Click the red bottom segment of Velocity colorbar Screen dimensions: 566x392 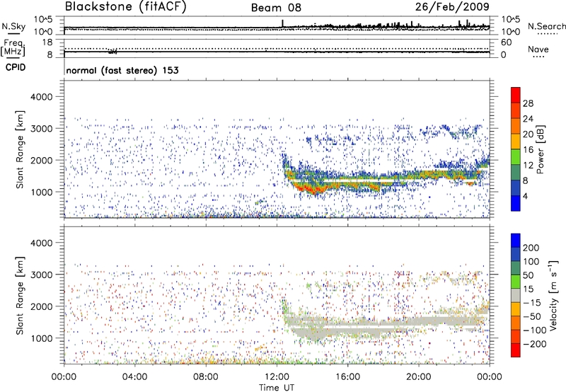coord(516,350)
